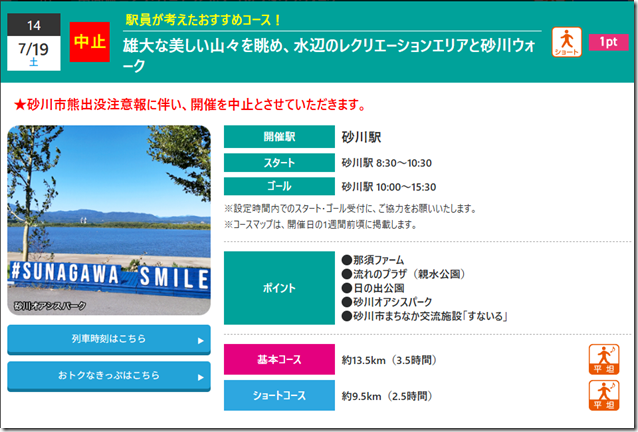Click the ポイント label cell

pyautogui.click(x=279, y=288)
